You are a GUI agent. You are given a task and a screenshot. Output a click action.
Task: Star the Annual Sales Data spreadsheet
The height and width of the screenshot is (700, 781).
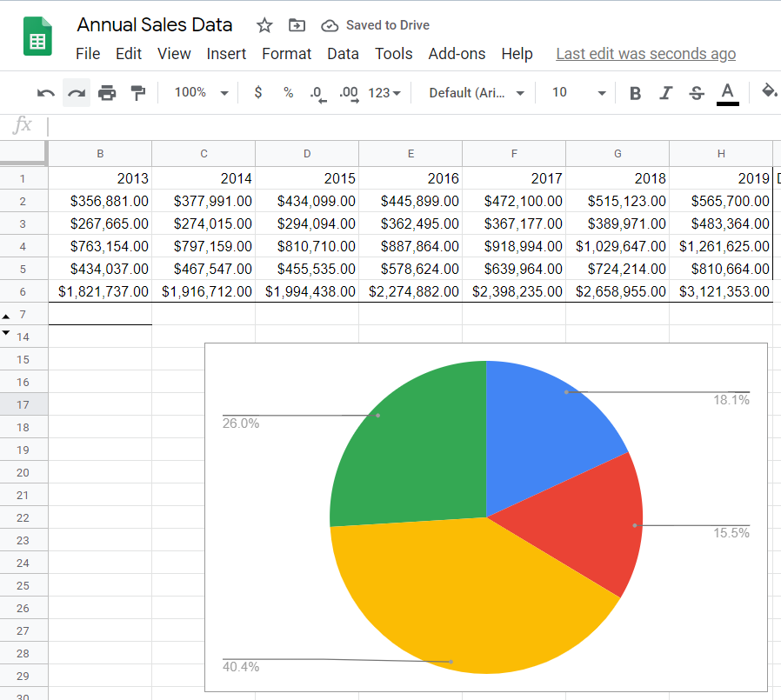(264, 25)
